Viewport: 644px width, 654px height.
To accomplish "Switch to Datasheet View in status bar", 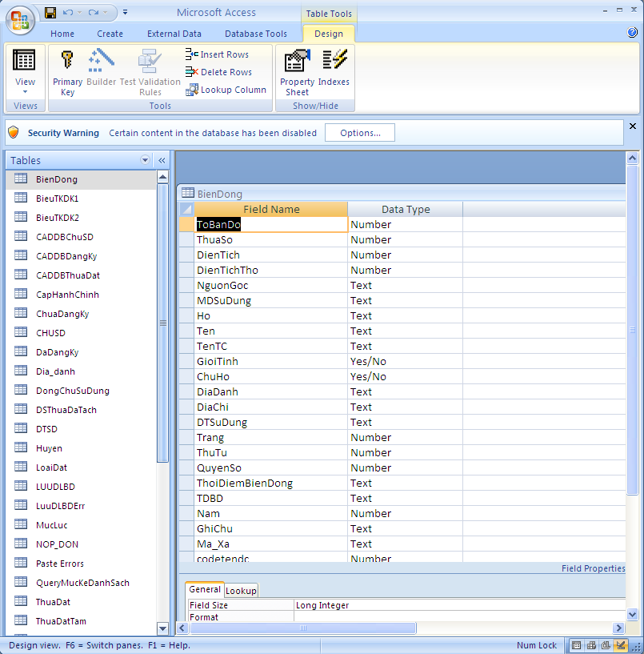I will click(578, 645).
